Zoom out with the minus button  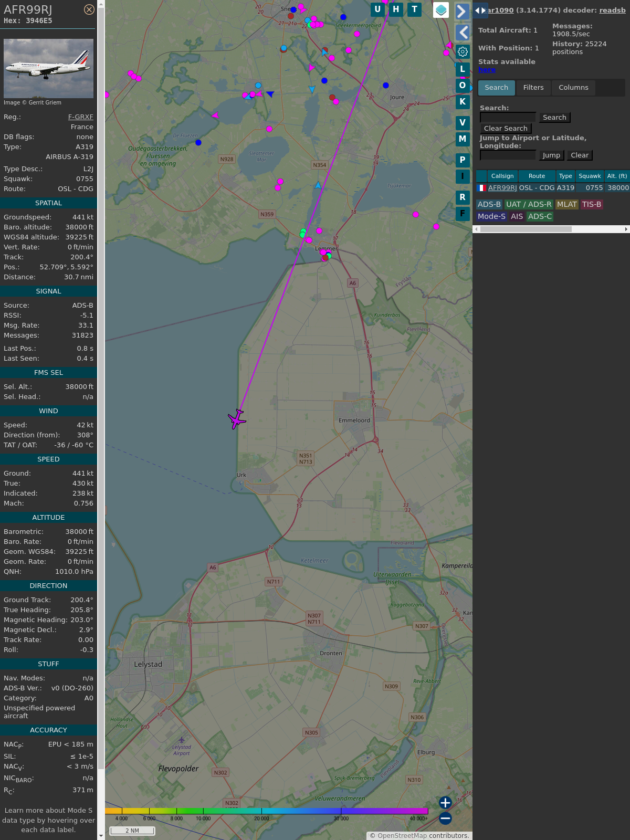tap(445, 818)
